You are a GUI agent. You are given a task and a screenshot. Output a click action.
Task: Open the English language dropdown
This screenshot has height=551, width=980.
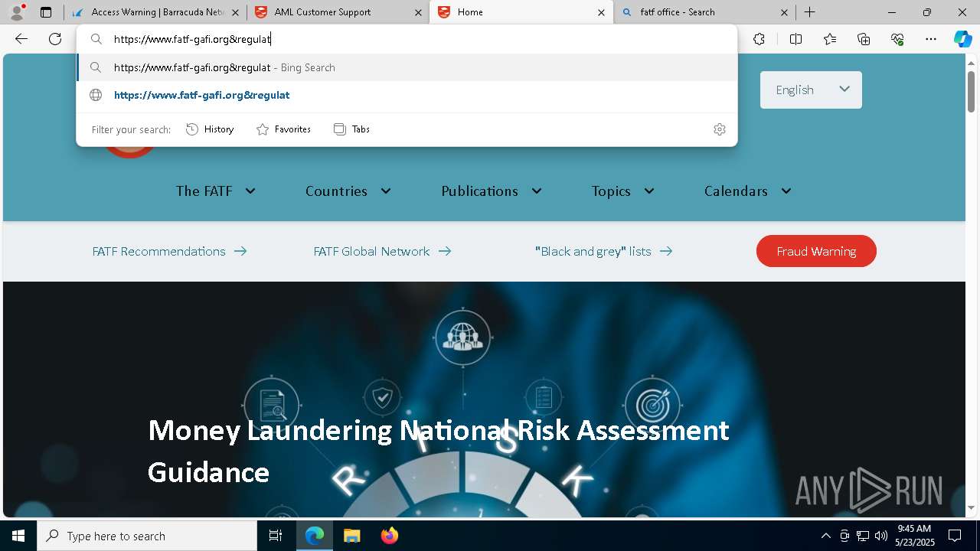click(811, 90)
